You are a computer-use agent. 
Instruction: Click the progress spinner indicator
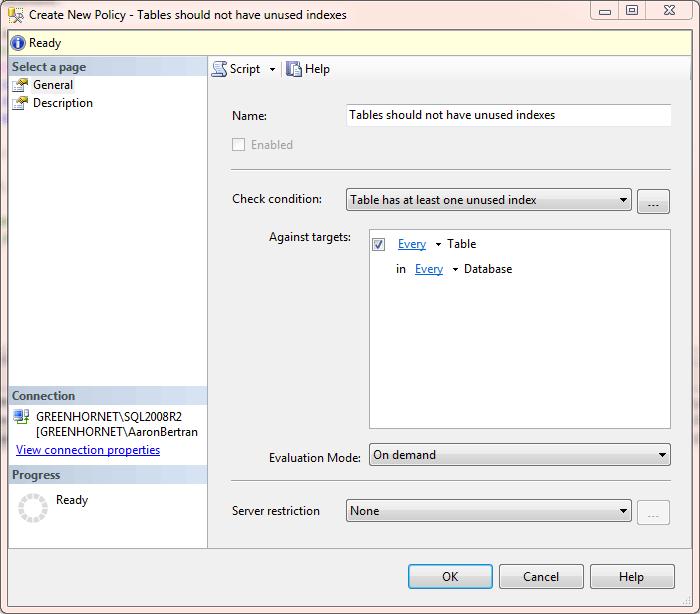coord(33,508)
